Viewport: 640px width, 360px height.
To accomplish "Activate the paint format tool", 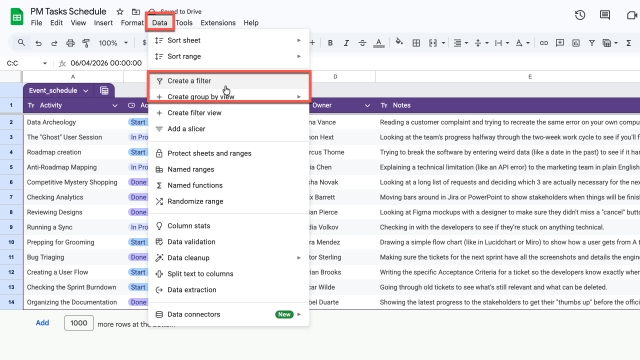I will 86,43.
